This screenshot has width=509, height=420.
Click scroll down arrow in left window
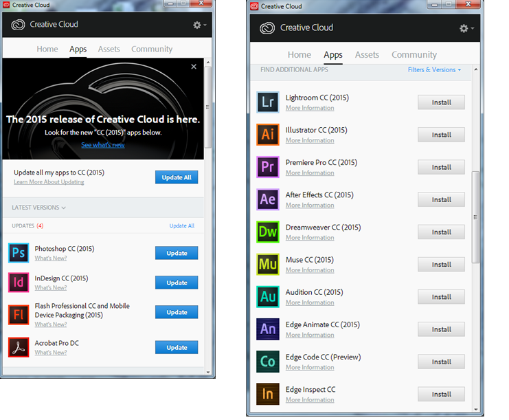tap(208, 373)
